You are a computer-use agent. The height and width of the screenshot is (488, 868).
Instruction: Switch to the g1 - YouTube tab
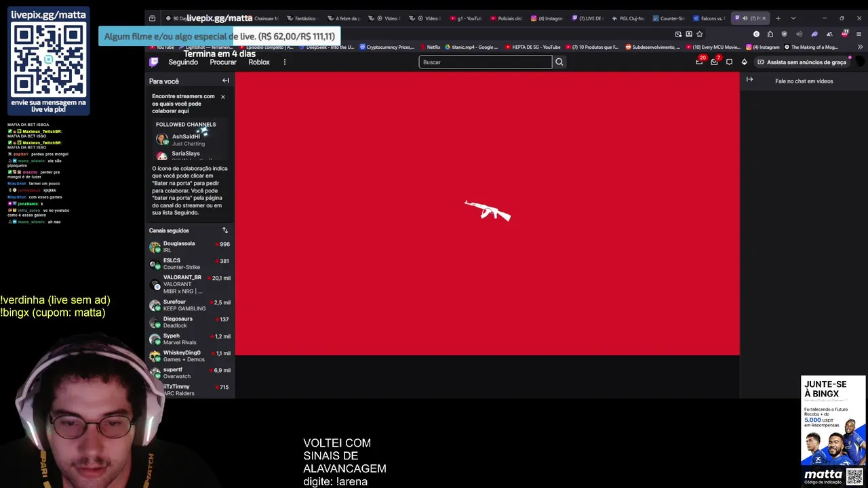click(x=466, y=18)
